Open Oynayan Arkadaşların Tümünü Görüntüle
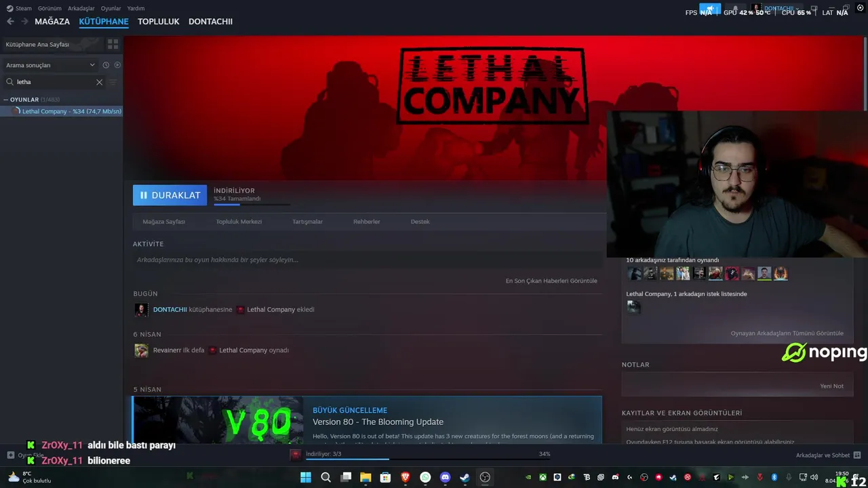868x488 pixels. [x=787, y=333]
